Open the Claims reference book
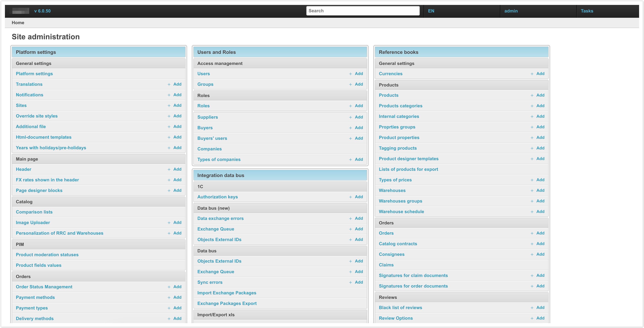Viewport: 644px width, 328px height. pos(386,265)
